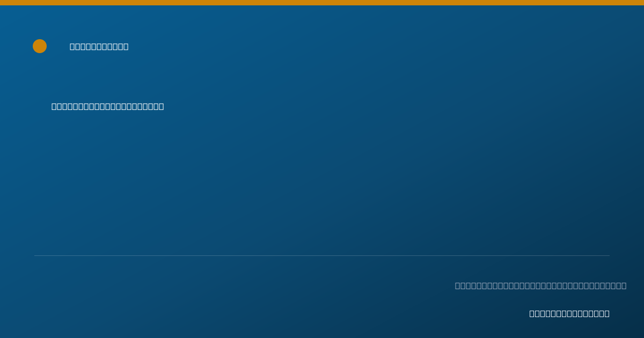
Task: Click the dim gray footer text line
Action: (x=541, y=286)
